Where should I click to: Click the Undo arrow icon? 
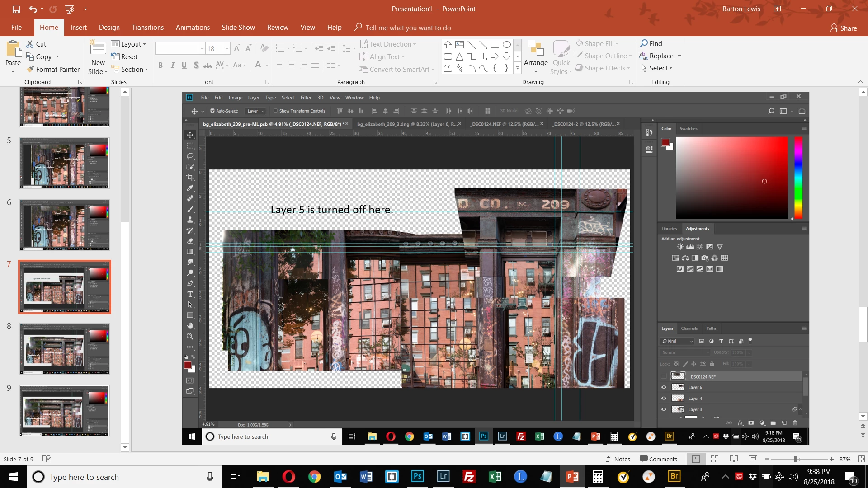click(x=33, y=9)
